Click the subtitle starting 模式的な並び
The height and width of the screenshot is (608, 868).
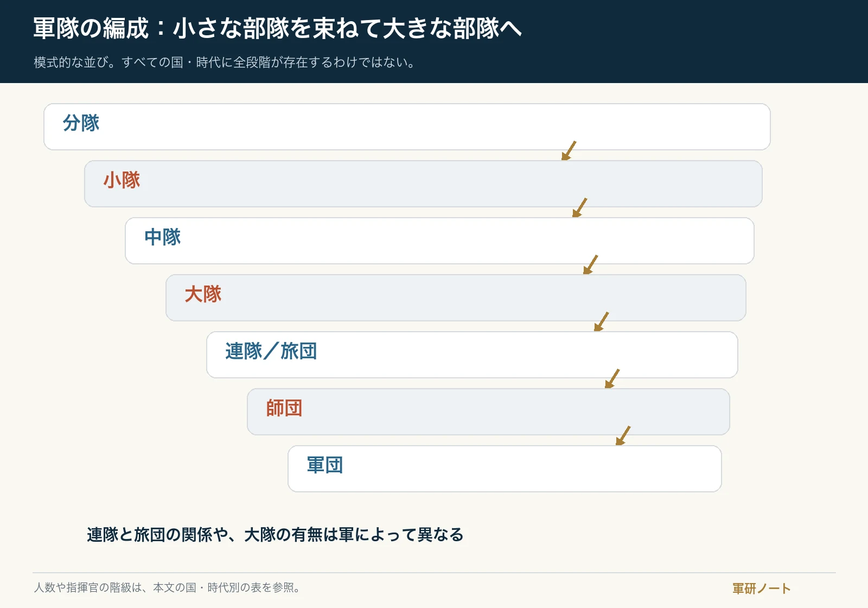pyautogui.click(x=224, y=62)
